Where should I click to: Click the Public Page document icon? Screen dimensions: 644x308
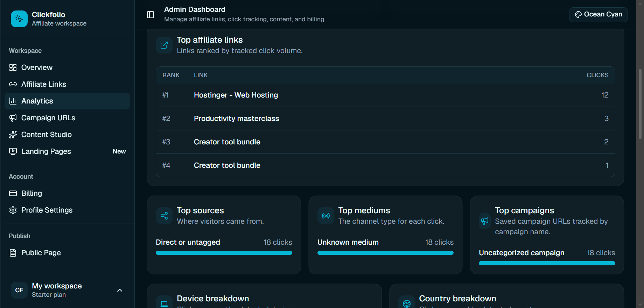pos(13,253)
